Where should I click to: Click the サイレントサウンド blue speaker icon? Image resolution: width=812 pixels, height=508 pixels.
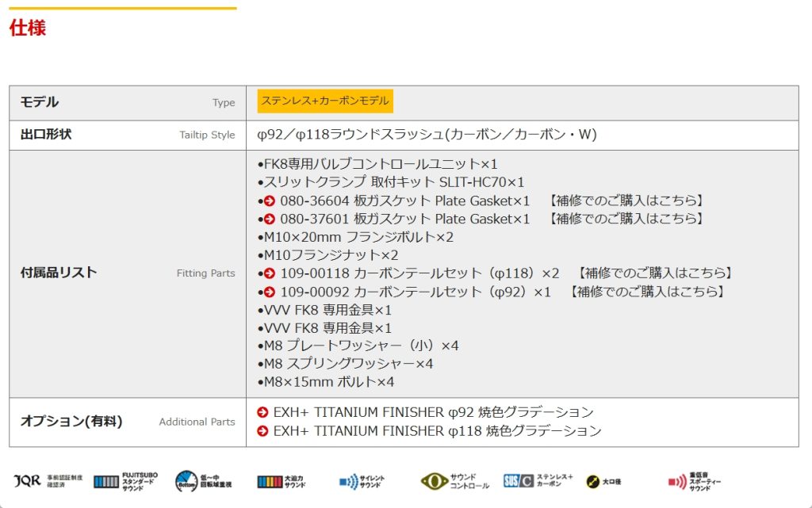point(349,481)
